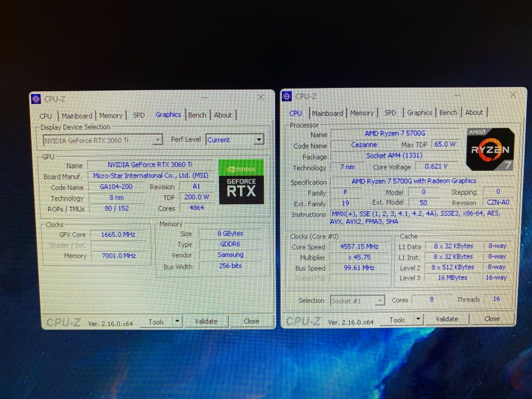Open SPD tab in left CPU-Z window
The height and width of the screenshot is (399, 532).
[x=139, y=115]
